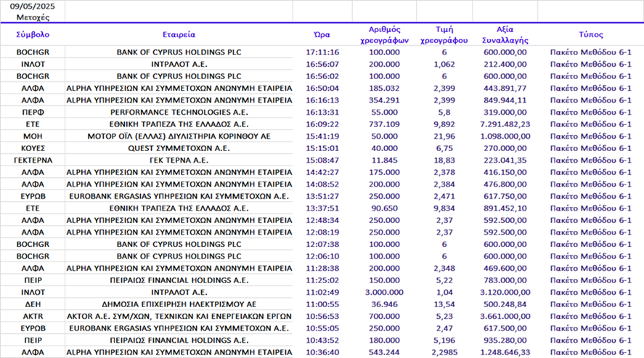
Task: Click value 3.120.000,00
Action: (x=505, y=293)
